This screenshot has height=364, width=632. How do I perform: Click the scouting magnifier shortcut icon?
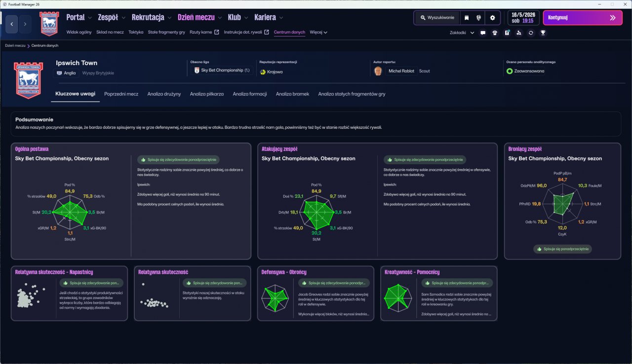(519, 33)
